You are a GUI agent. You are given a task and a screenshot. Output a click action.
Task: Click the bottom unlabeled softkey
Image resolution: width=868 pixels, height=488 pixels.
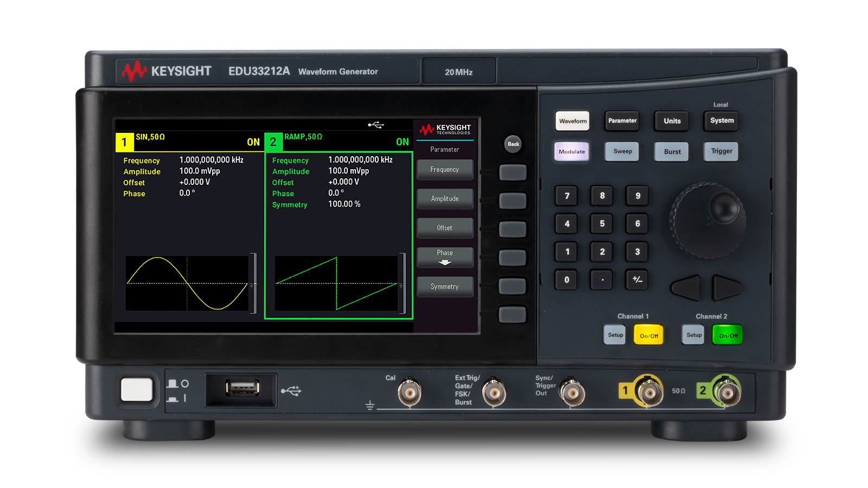point(513,314)
